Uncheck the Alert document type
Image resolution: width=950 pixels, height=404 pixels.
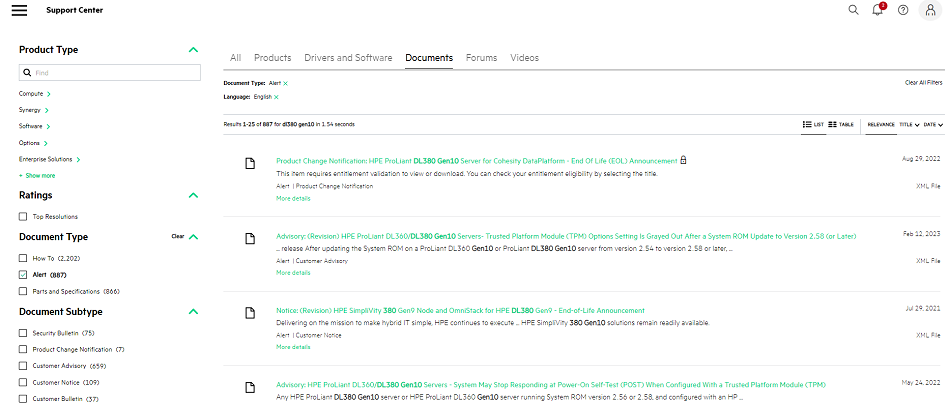pyautogui.click(x=23, y=274)
